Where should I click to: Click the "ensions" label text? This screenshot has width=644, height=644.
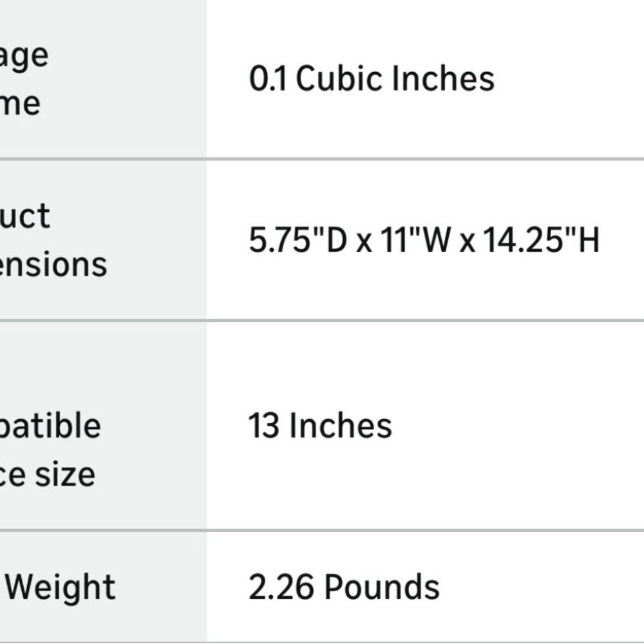coord(53,265)
